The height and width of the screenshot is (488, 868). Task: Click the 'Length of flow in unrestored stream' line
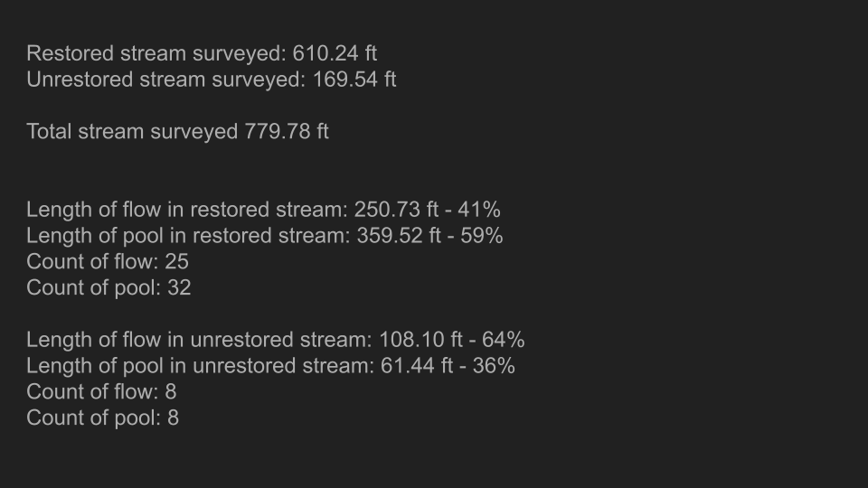click(276, 340)
